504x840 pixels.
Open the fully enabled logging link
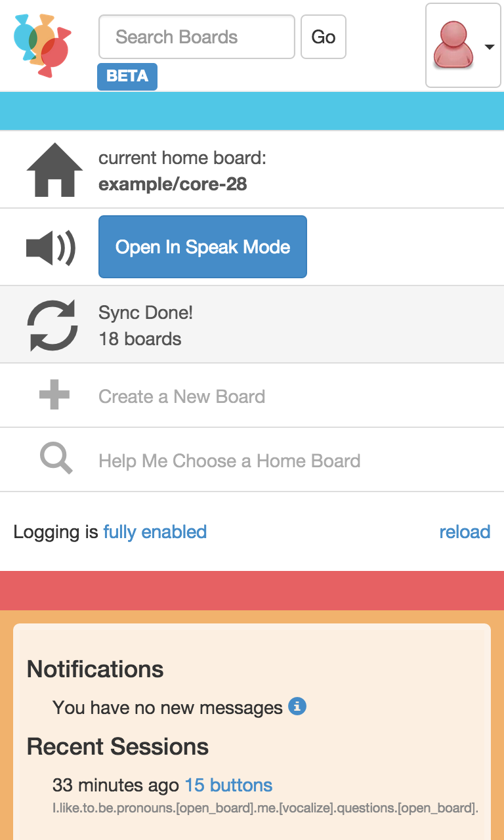tap(155, 532)
